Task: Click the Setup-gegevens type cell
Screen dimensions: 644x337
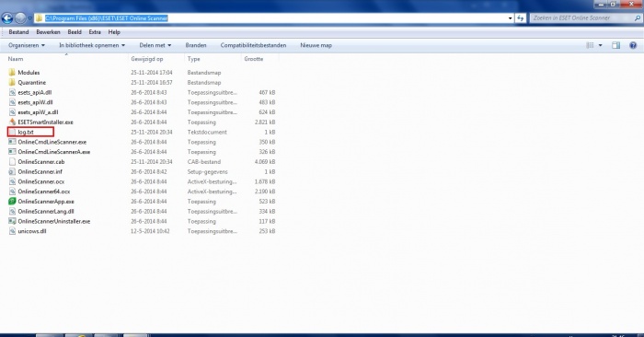Action: pyautogui.click(x=207, y=172)
